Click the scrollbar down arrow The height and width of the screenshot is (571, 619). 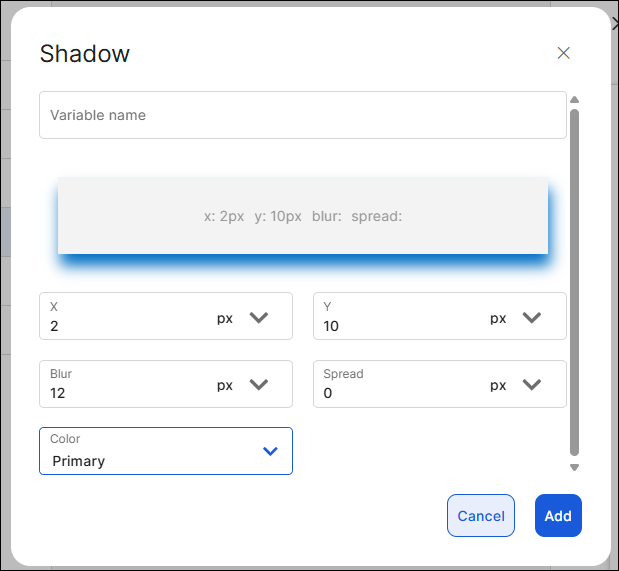[574, 467]
